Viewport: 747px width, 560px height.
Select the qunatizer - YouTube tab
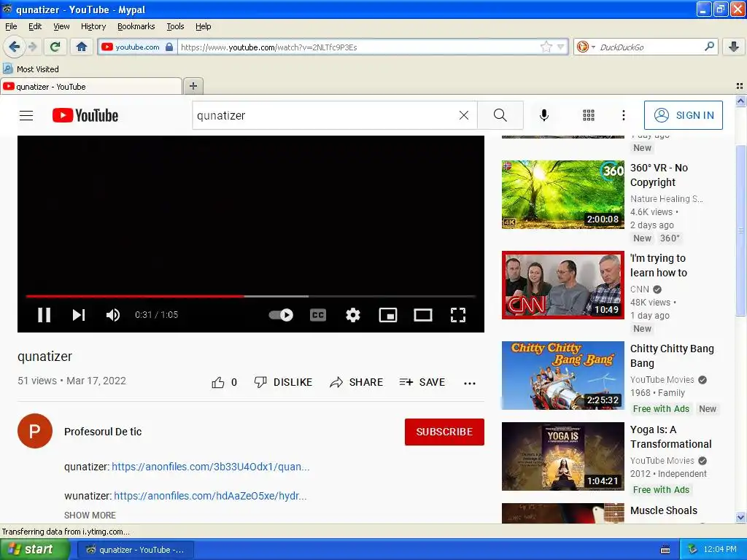91,87
